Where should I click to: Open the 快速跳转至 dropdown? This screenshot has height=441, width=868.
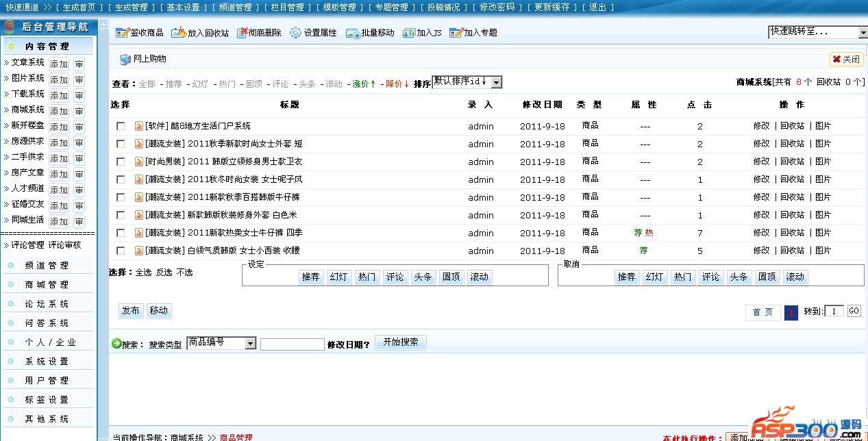(817, 32)
